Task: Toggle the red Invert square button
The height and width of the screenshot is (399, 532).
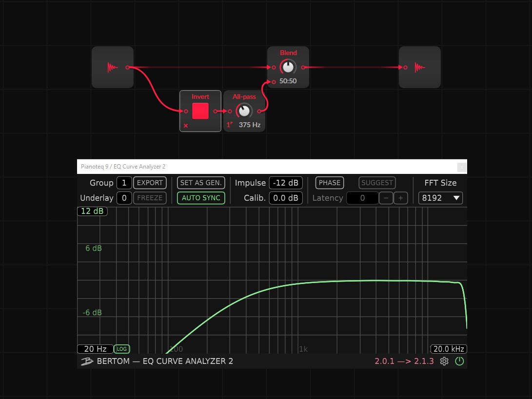Action: (x=200, y=111)
